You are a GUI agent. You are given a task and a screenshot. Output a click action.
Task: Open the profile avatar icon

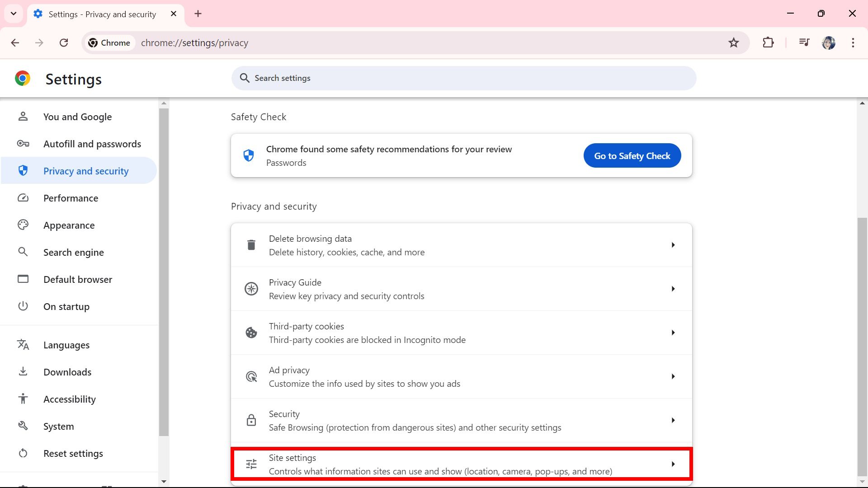coord(829,42)
